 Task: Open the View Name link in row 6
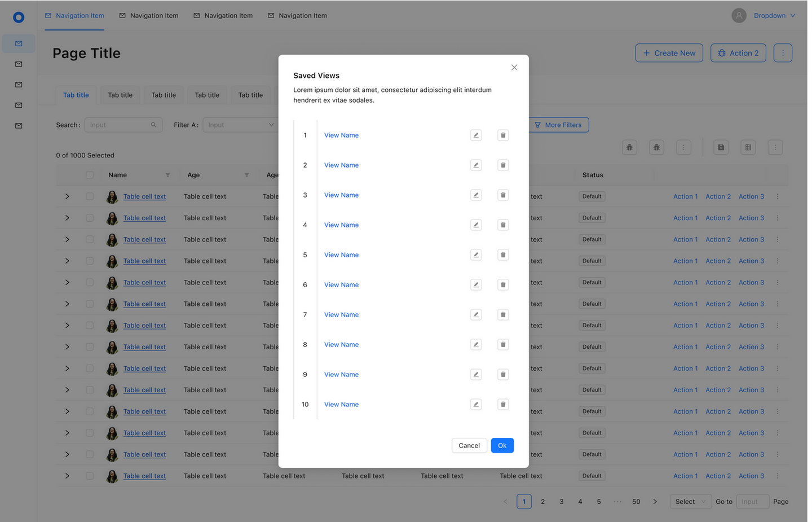(x=341, y=285)
